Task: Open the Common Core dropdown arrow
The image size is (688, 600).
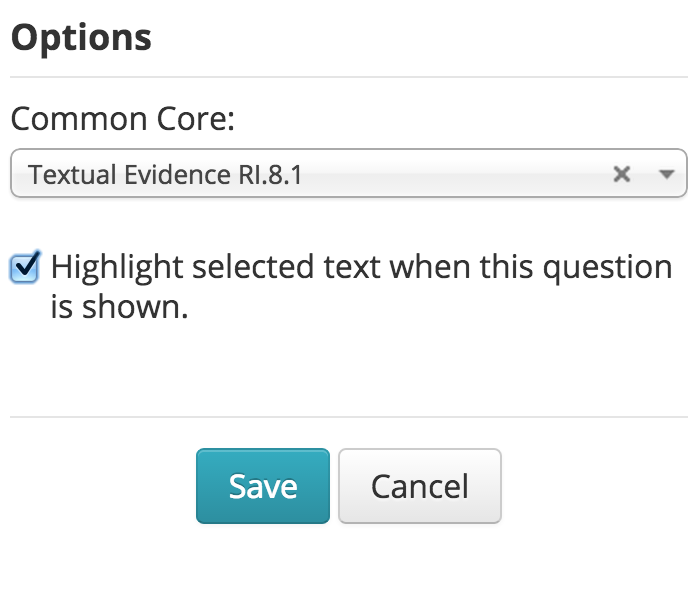Action: click(667, 175)
